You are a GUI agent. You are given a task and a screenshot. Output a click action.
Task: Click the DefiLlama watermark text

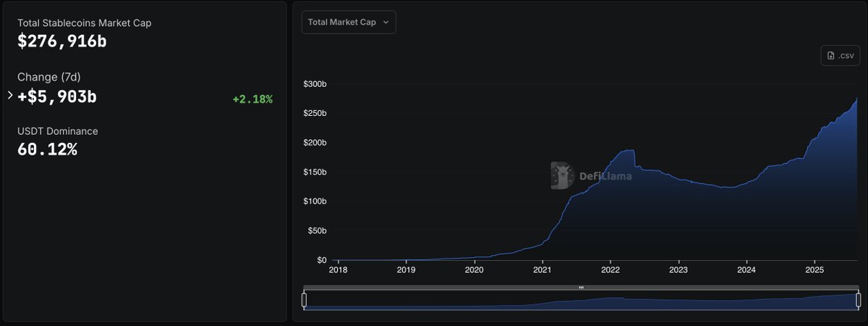(x=605, y=176)
